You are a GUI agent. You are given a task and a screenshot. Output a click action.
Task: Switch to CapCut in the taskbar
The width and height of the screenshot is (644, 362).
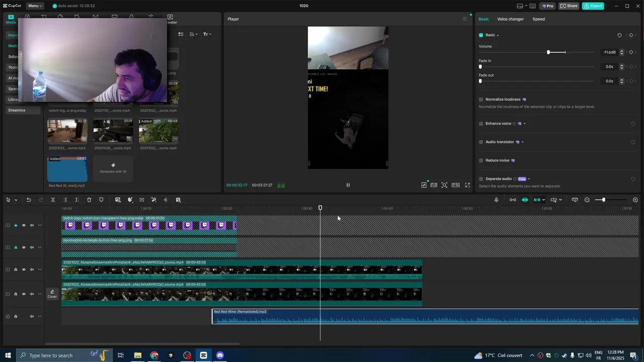click(x=203, y=355)
